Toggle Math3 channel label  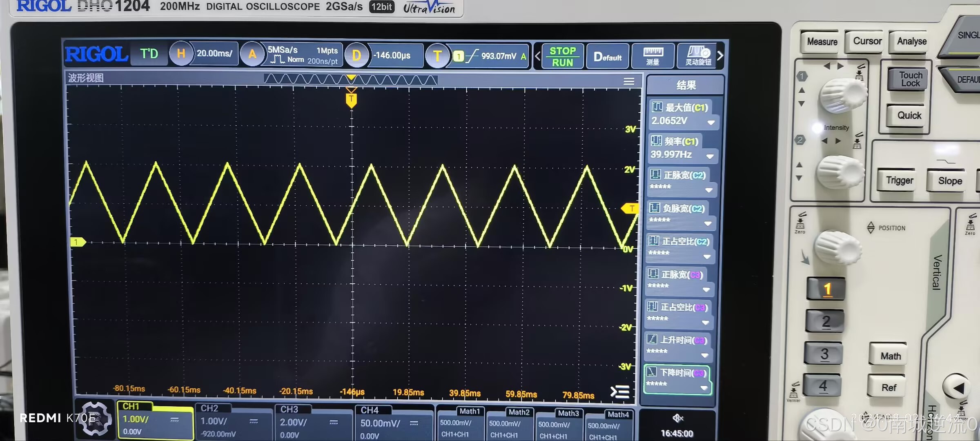click(568, 413)
